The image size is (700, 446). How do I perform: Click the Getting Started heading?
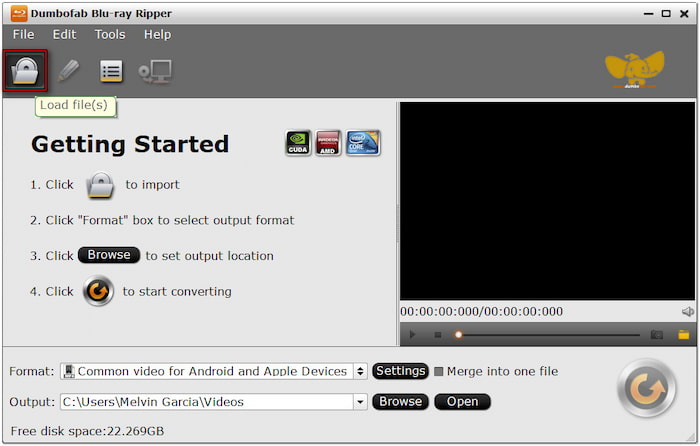coord(130,144)
